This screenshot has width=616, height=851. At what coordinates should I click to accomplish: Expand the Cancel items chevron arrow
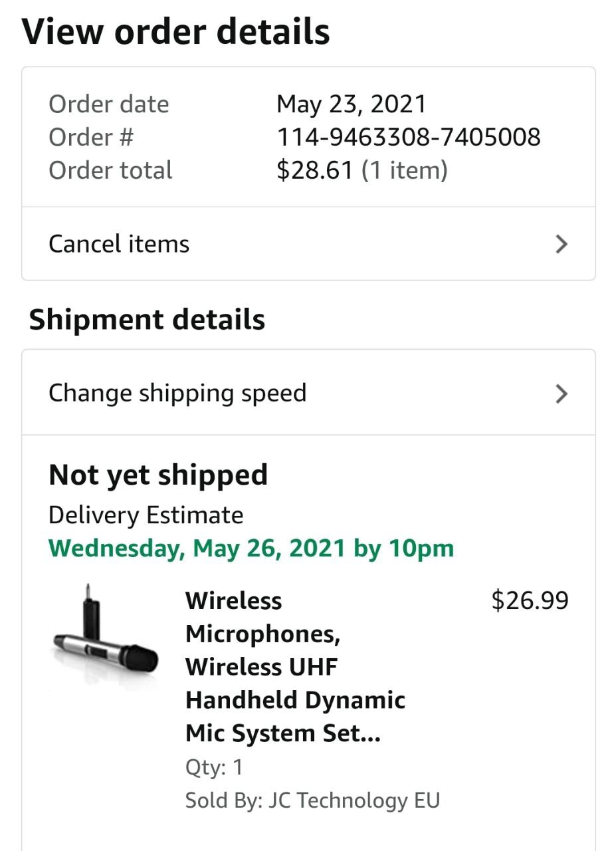[x=562, y=244]
